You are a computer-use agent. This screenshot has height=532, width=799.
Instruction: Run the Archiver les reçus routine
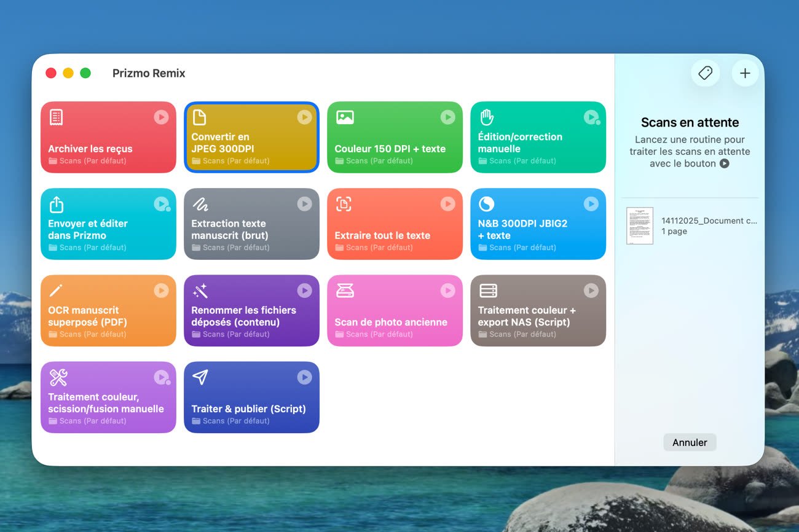point(161,117)
